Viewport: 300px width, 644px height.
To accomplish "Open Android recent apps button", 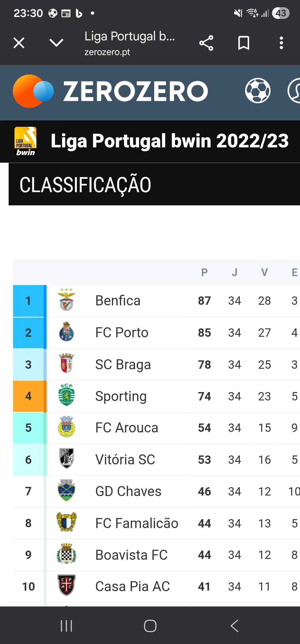I will point(66,626).
